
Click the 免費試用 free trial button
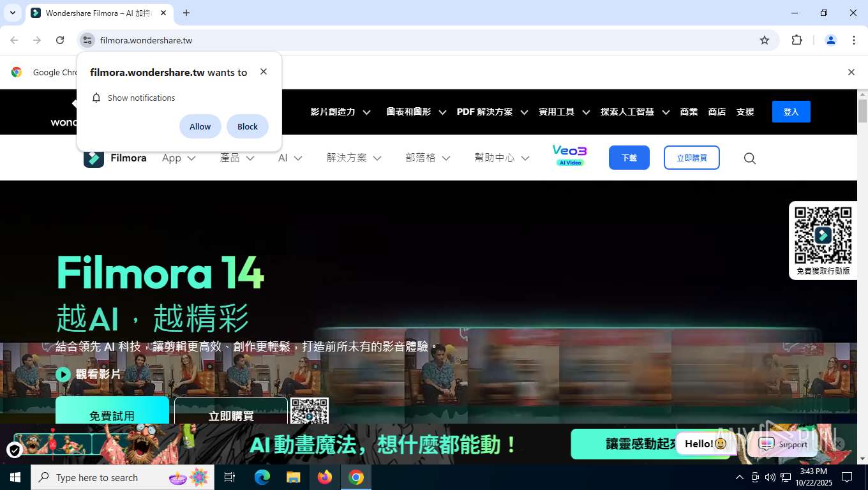pos(112,411)
